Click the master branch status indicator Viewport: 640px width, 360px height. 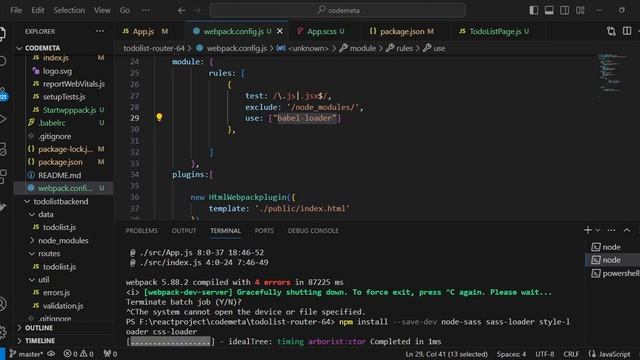26,354
